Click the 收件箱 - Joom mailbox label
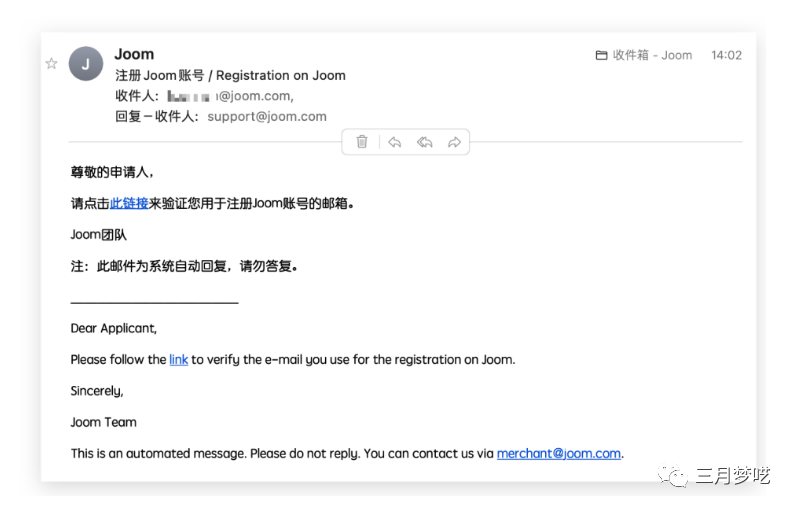This screenshot has width=796, height=510. (652, 56)
